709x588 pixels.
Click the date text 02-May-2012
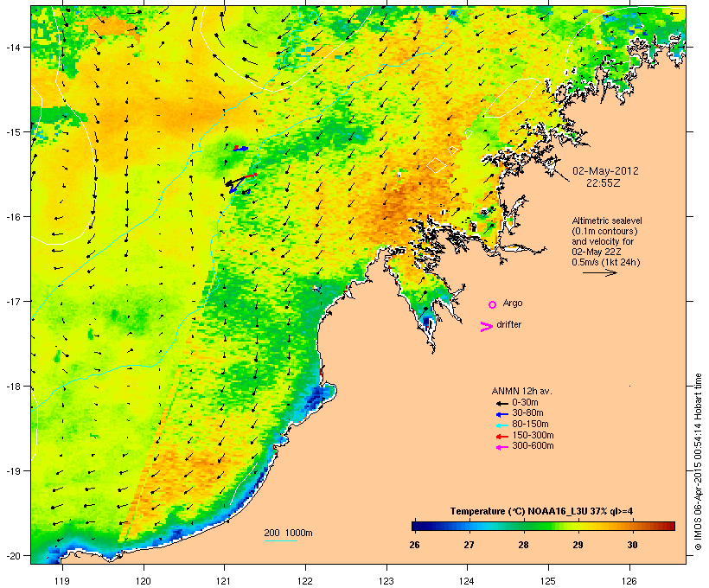(605, 171)
